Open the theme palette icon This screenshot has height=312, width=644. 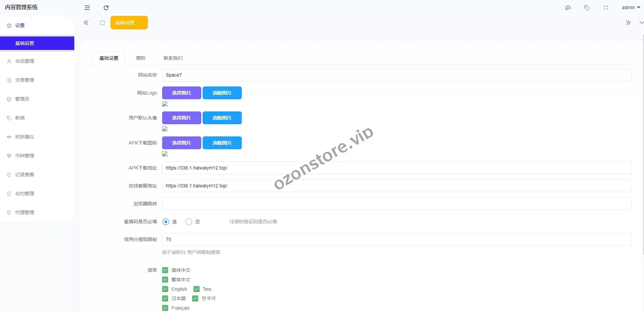pos(568,8)
